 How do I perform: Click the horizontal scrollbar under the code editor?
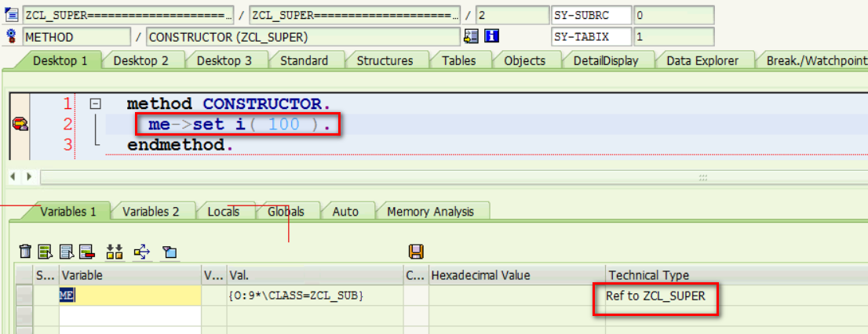454,177
